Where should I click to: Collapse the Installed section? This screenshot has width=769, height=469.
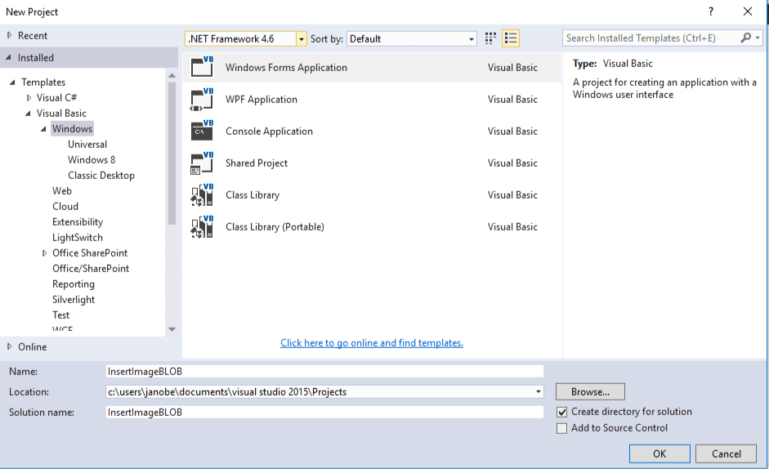click(9, 57)
